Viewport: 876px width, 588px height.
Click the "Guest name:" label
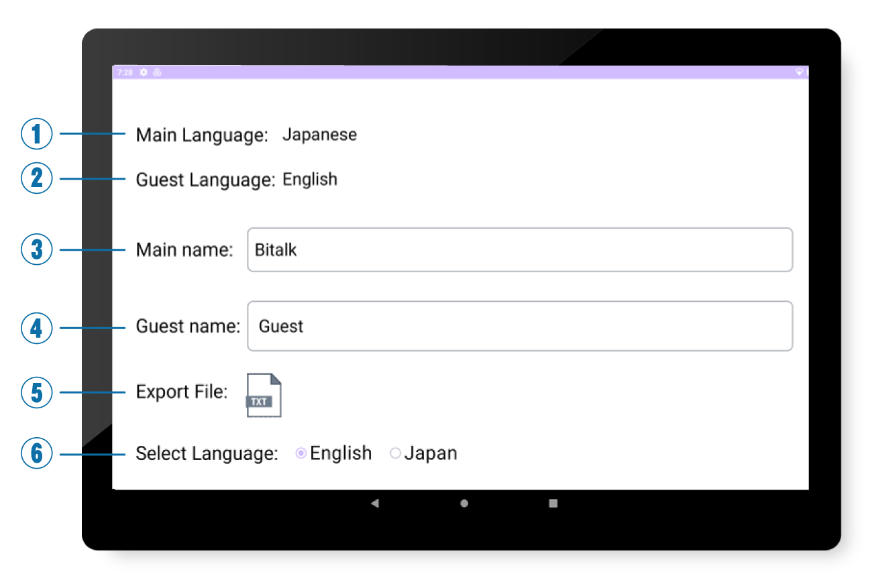pyautogui.click(x=188, y=327)
